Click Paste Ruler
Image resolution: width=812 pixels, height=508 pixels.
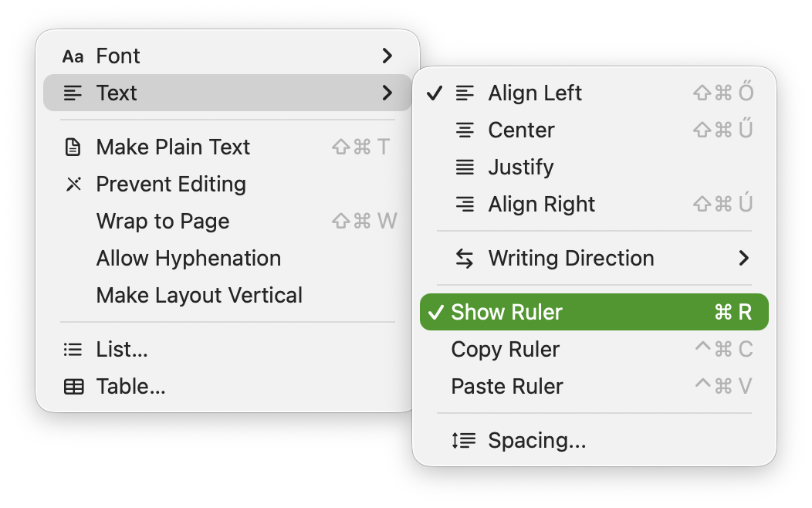click(507, 387)
